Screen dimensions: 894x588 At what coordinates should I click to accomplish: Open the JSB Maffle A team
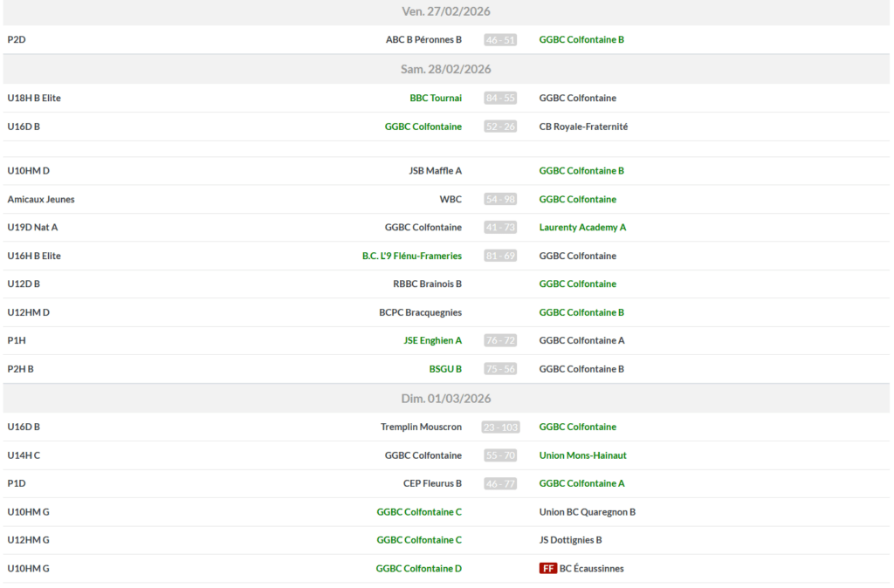pos(435,171)
